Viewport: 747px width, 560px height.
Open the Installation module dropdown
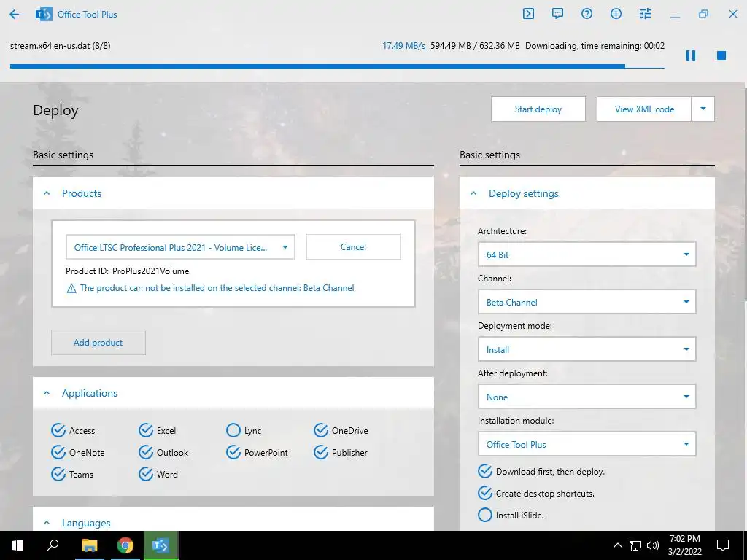(587, 444)
